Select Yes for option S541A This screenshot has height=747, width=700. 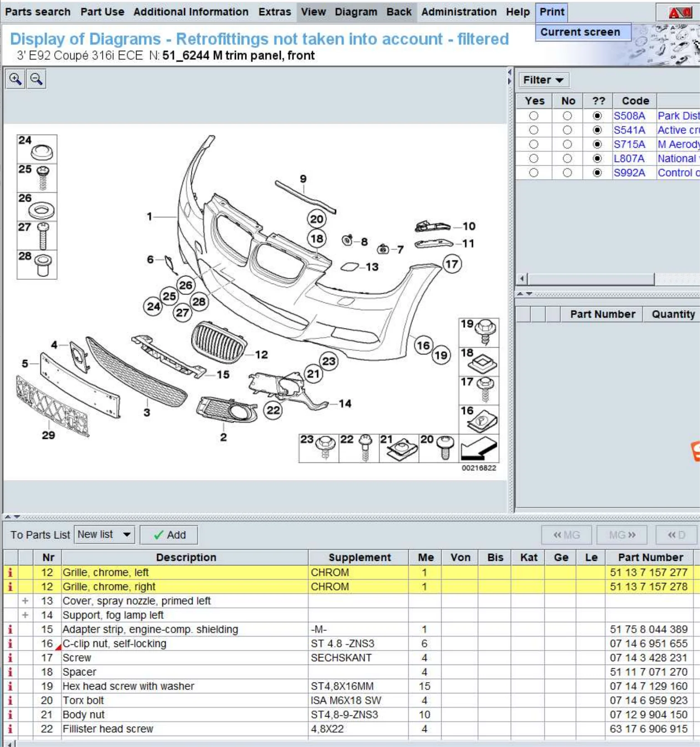(534, 130)
